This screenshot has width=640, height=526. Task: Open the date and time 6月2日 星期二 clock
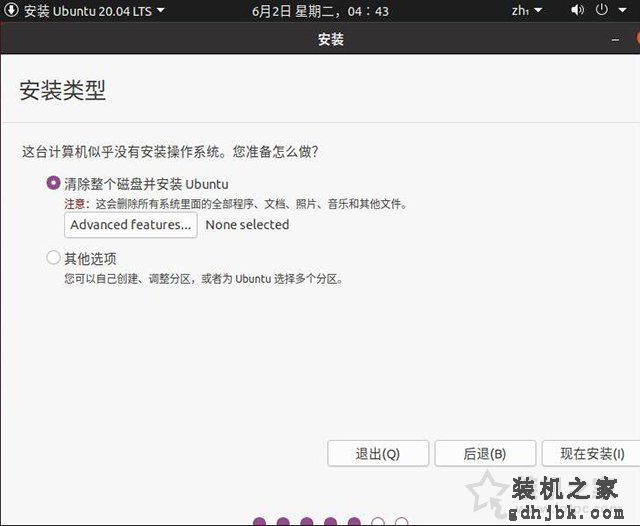(320, 11)
